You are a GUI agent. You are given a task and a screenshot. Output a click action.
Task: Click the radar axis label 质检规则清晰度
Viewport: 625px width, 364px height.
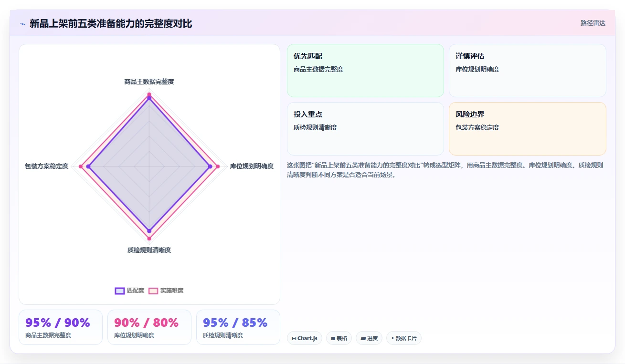(149, 250)
